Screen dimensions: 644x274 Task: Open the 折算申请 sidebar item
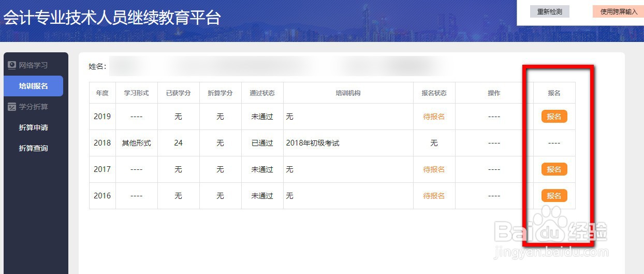tap(33, 127)
